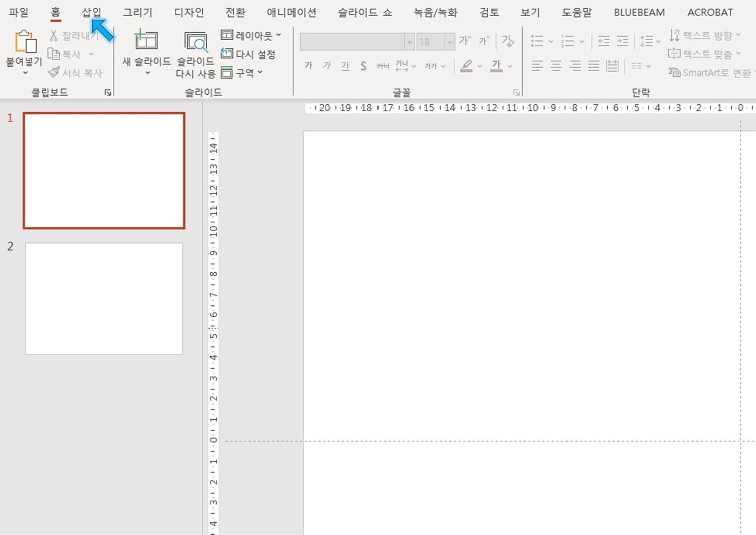Open the font size dropdown

click(x=450, y=42)
